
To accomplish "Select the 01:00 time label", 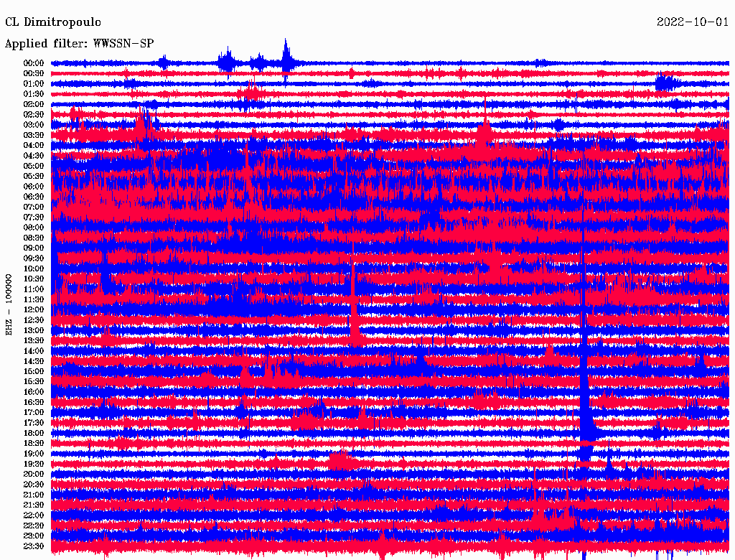I will coord(34,83).
